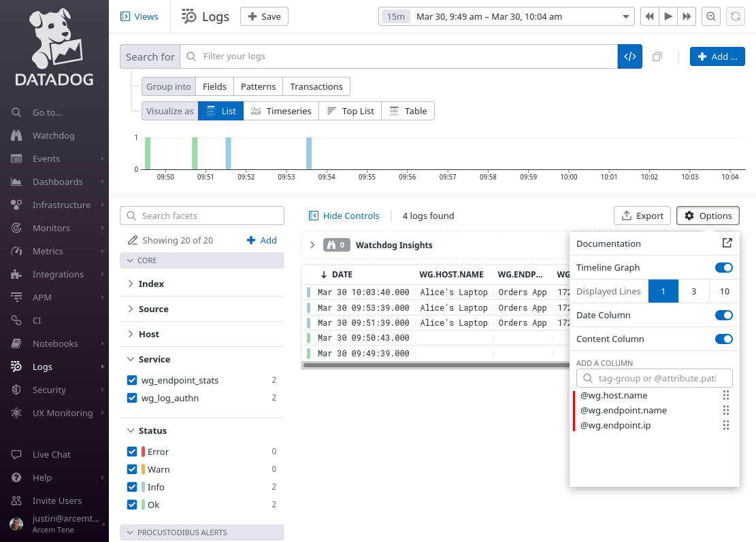The width and height of the screenshot is (756, 542).
Task: Hide Controls panel link
Action: pyautogui.click(x=344, y=216)
